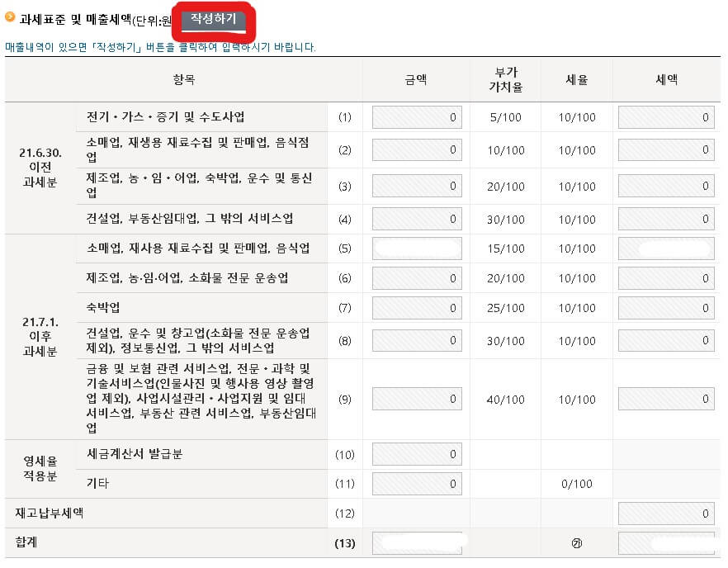Select tax field for row (7)
The image size is (728, 568).
[666, 308]
